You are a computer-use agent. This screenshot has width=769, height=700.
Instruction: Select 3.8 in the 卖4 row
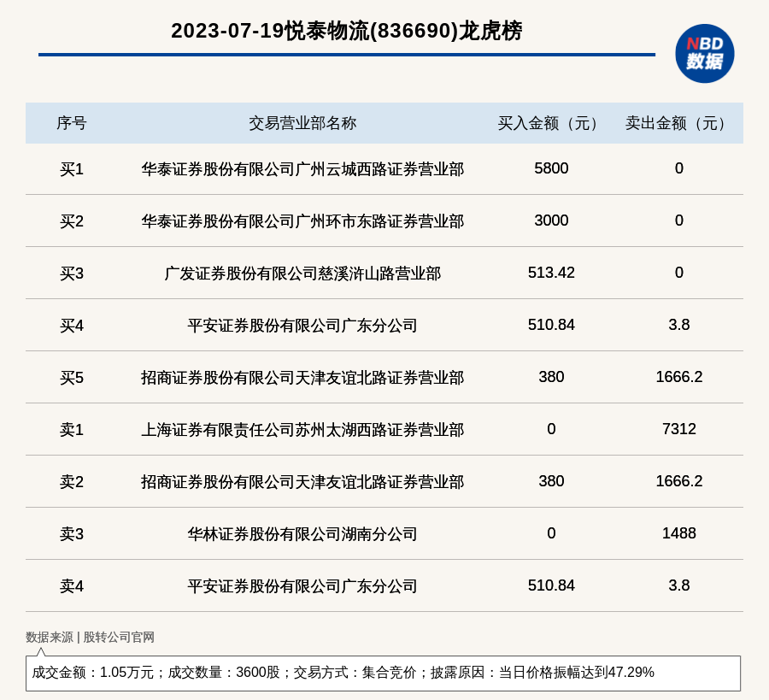click(678, 585)
